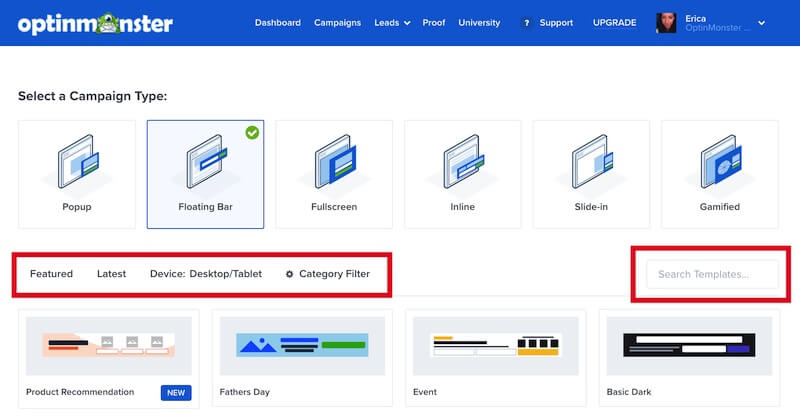Open the Proof menu item
This screenshot has height=419, width=800.
[x=434, y=23]
